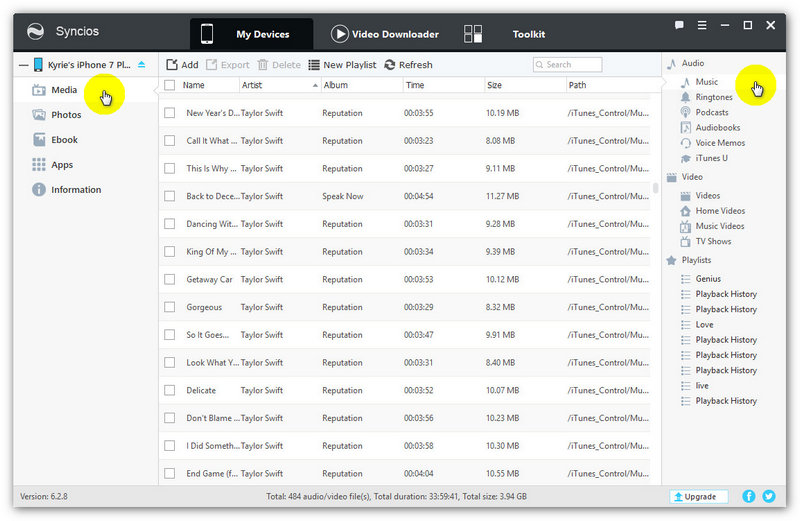Click the Delete button

[x=279, y=65]
